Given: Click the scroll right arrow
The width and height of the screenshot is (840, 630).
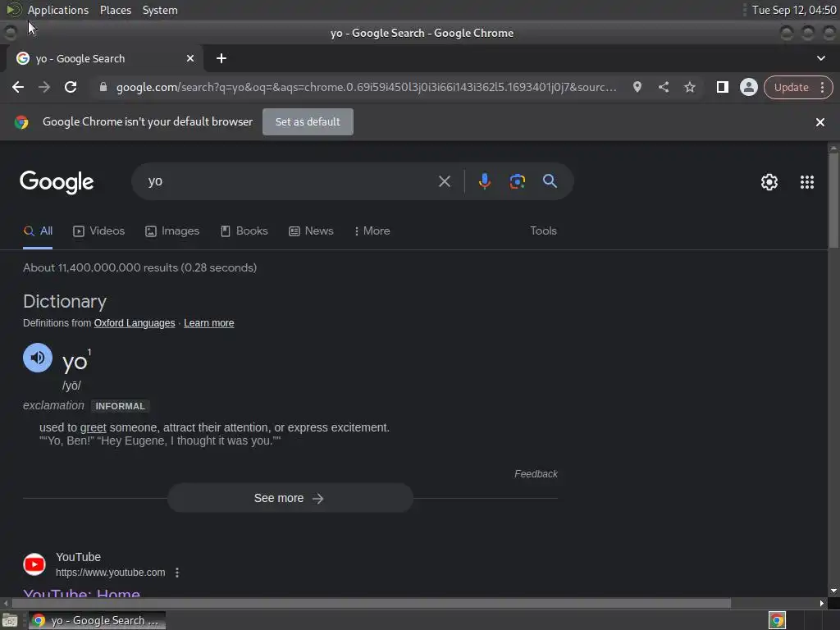Looking at the screenshot, I should [822, 603].
